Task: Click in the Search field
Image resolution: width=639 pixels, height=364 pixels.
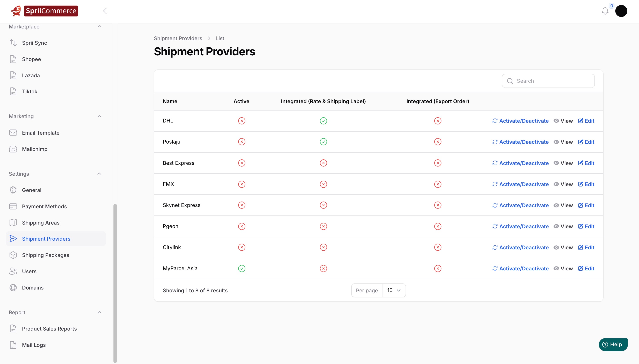Action: tap(548, 81)
